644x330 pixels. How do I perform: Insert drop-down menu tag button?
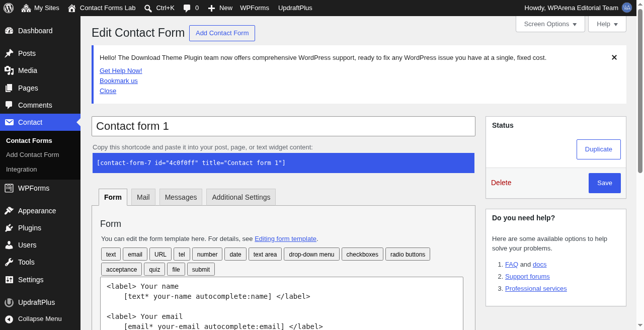[311, 254]
